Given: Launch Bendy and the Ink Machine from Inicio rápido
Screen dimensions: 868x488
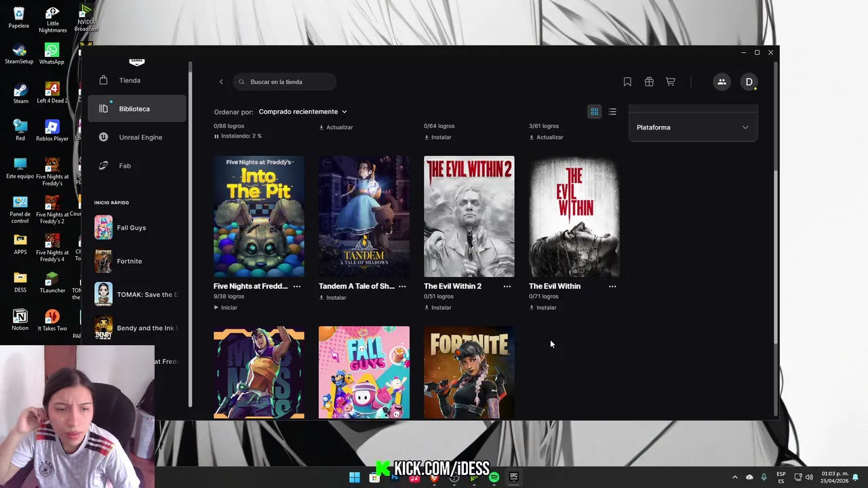Looking at the screenshot, I should (x=136, y=327).
